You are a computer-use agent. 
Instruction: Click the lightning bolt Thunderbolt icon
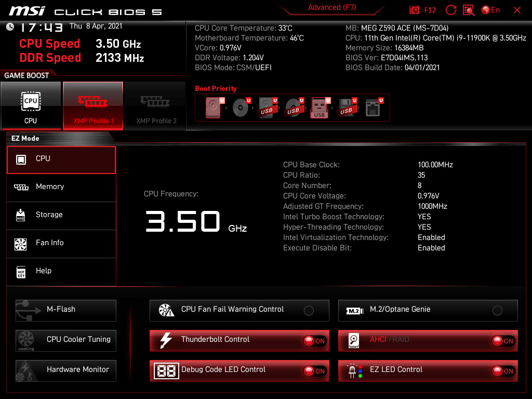coord(166,340)
